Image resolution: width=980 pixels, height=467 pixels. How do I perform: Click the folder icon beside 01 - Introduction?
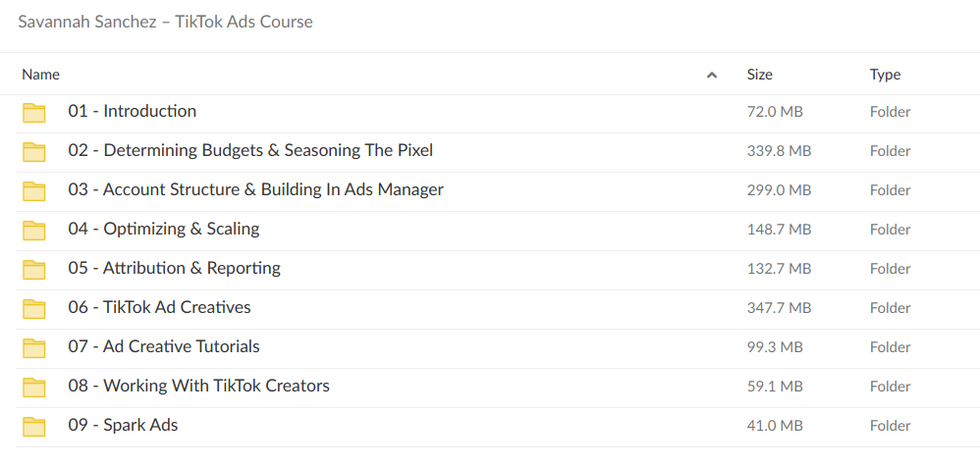click(34, 112)
